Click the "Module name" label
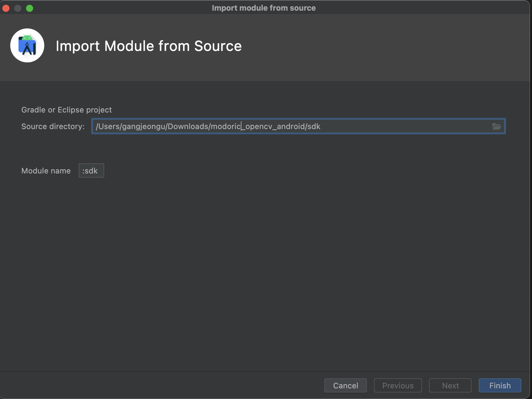 46,171
